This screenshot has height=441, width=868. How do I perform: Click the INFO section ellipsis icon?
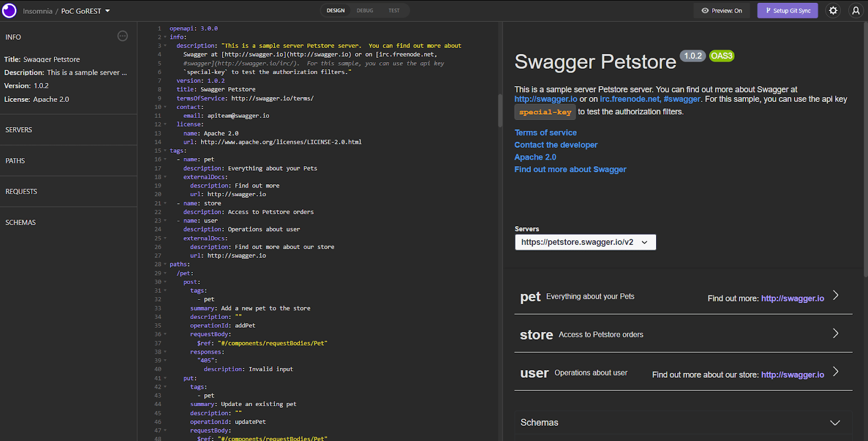click(123, 36)
